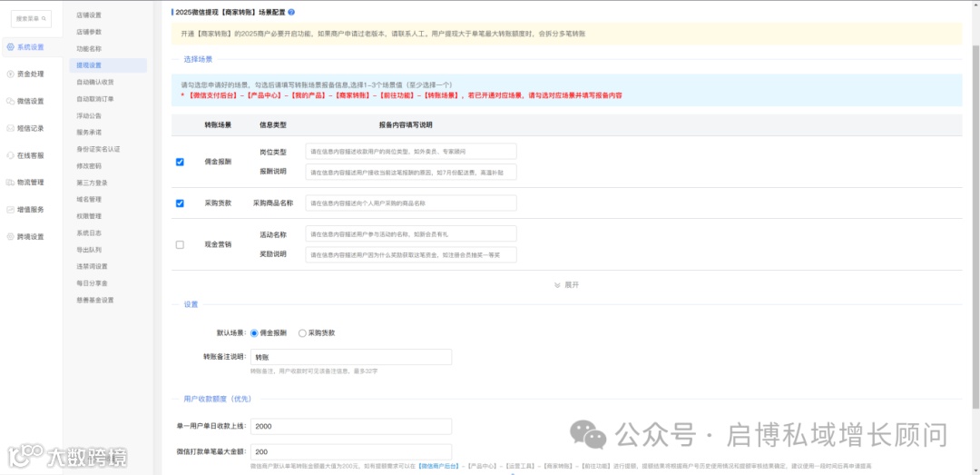Select 采购货款 as default scene radio
The height and width of the screenshot is (475, 980).
[x=302, y=333]
